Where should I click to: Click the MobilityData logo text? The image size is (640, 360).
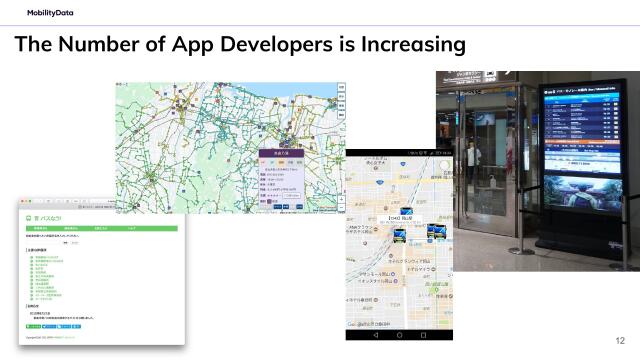[50, 13]
